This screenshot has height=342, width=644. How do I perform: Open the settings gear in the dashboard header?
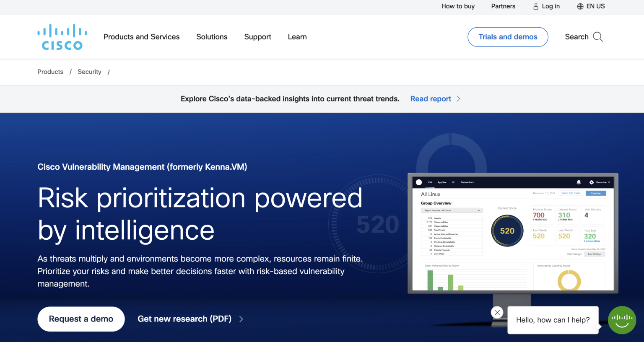[592, 182]
